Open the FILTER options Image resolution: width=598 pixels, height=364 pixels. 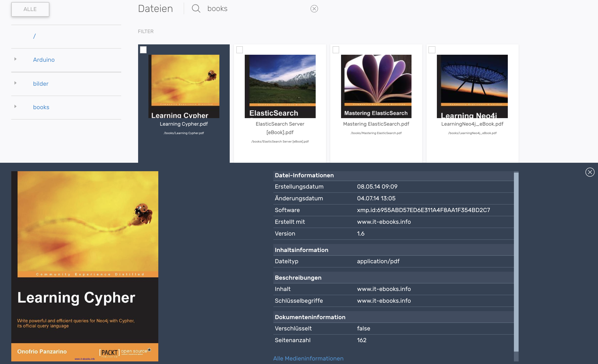(146, 31)
